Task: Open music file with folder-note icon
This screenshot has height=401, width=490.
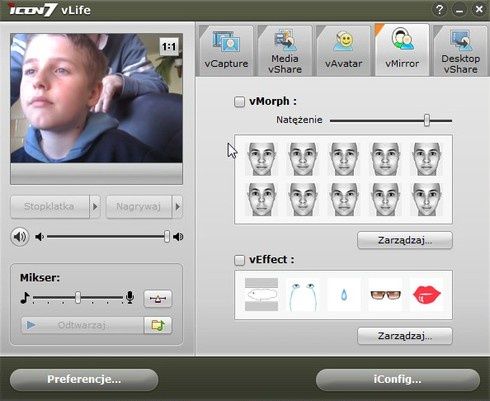Action: pyautogui.click(x=158, y=325)
